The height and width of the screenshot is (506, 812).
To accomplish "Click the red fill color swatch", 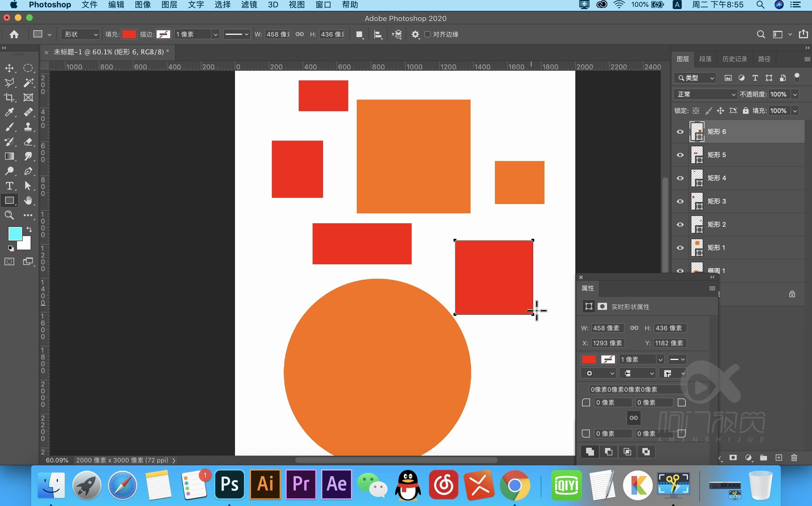I will click(129, 35).
